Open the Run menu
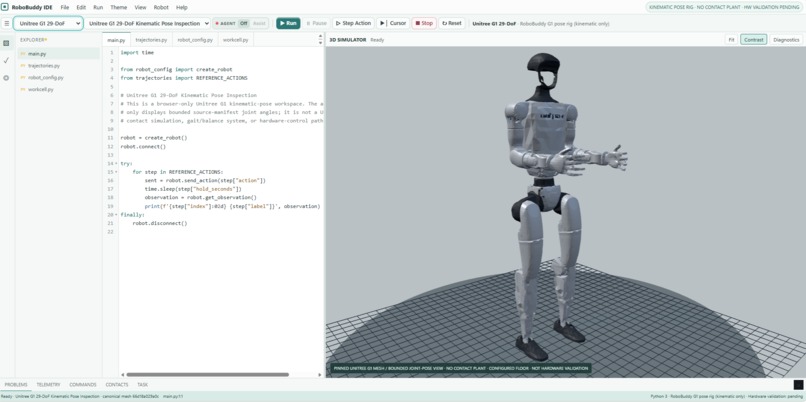The width and height of the screenshot is (806, 402). (x=98, y=8)
